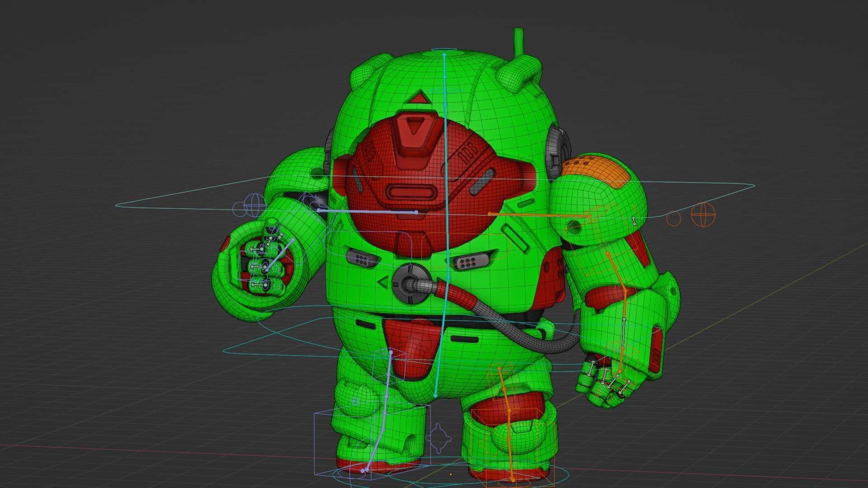
Task: Click the small orange circle rig control
Action: click(674, 218)
